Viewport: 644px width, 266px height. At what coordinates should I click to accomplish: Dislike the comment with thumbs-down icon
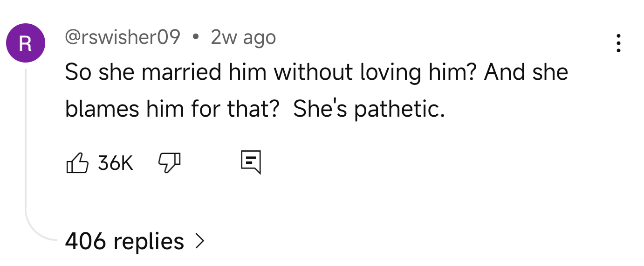pyautogui.click(x=170, y=163)
